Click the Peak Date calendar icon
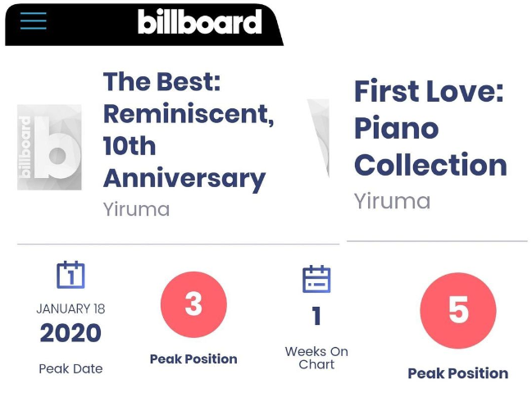 [70, 275]
